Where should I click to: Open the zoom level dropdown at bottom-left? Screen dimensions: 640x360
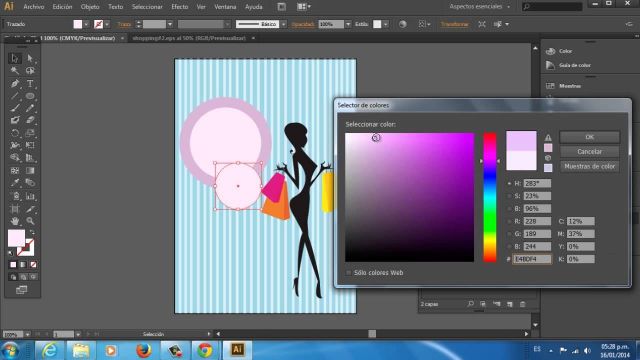27,334
